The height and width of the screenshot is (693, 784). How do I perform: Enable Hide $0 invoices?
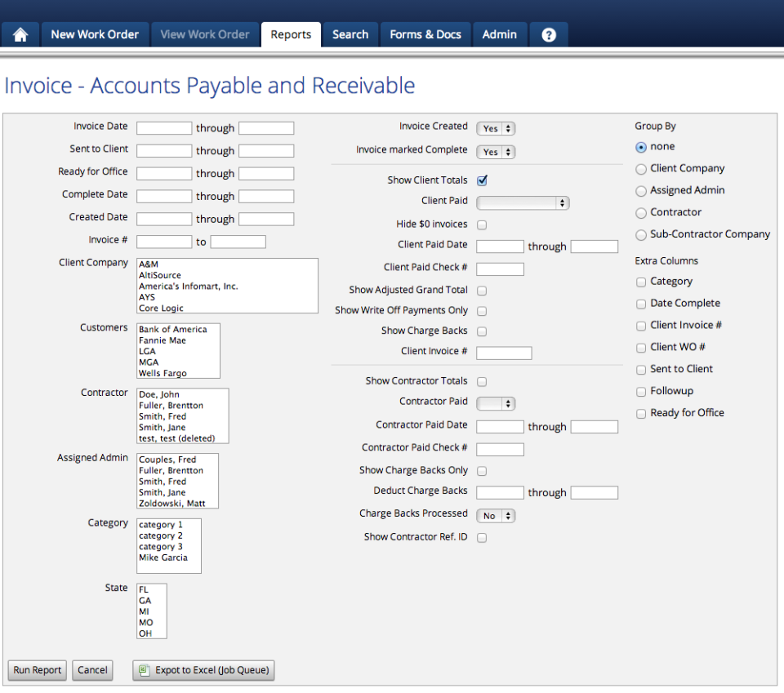click(480, 224)
